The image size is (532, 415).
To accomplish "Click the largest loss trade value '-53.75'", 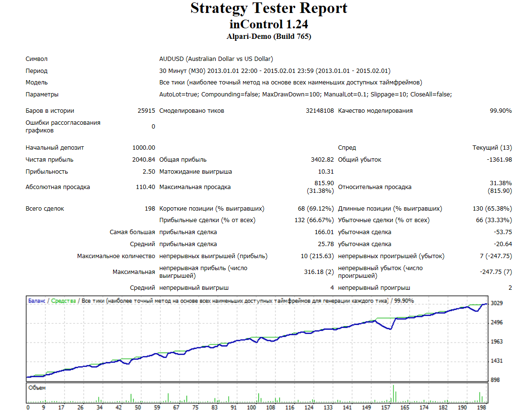I will tap(503, 232).
